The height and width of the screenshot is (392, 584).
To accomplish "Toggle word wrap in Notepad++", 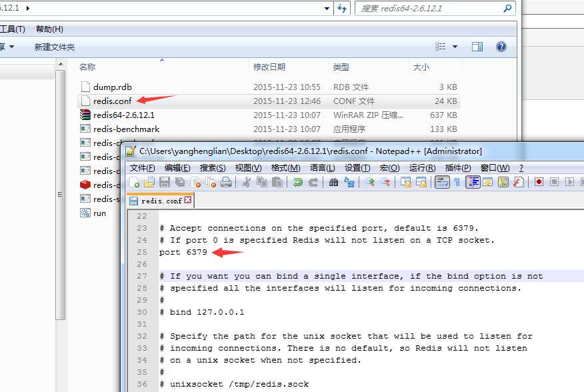I will pyautogui.click(x=442, y=182).
